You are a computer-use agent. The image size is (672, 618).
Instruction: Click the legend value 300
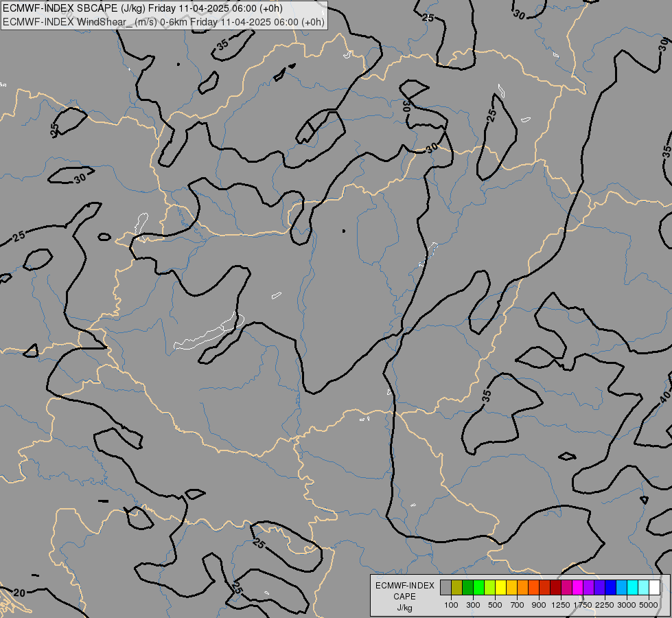(x=473, y=605)
